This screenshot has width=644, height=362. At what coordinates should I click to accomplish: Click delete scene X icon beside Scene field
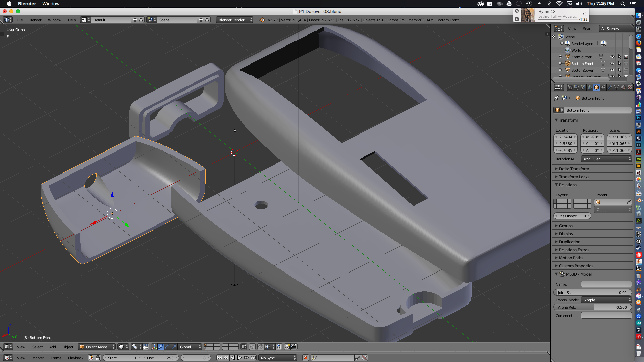(207, 20)
